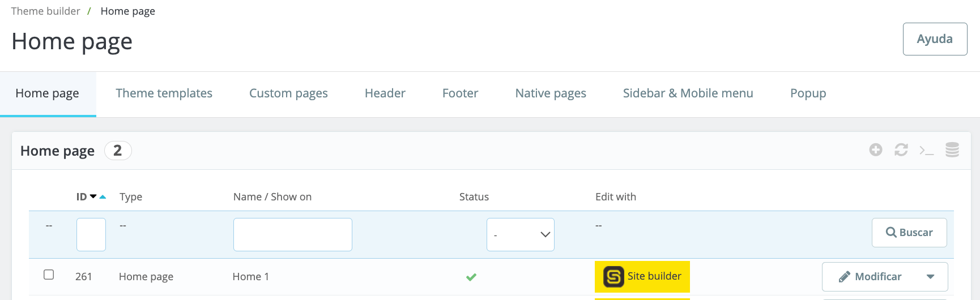The height and width of the screenshot is (300, 980).
Task: Sort ID column ascending with up arrow
Action: click(103, 197)
